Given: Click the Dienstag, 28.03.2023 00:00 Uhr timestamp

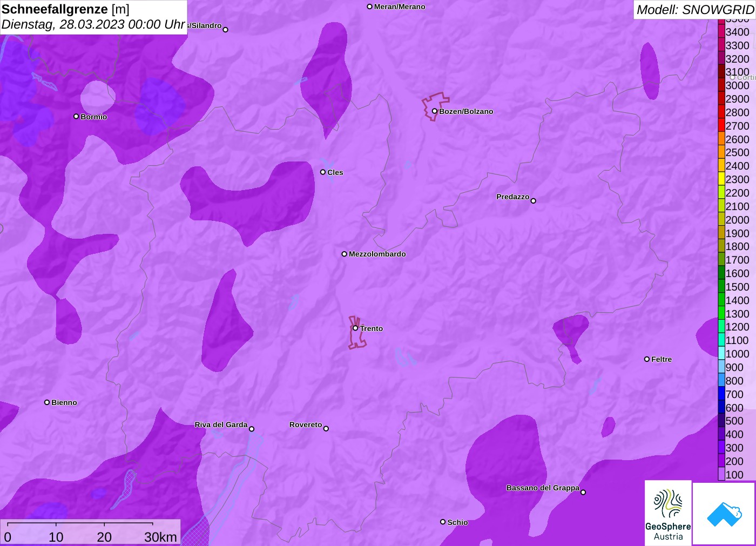Looking at the screenshot, I should [93, 24].
